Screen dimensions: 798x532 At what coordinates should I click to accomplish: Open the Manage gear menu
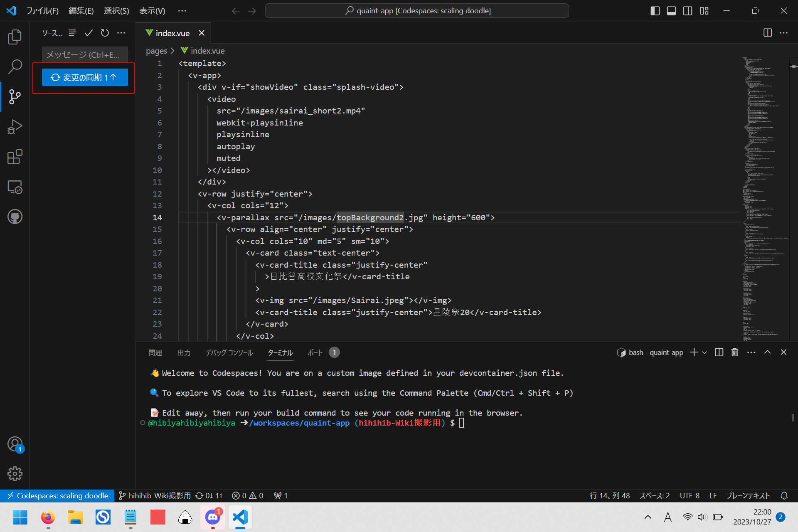(x=15, y=473)
